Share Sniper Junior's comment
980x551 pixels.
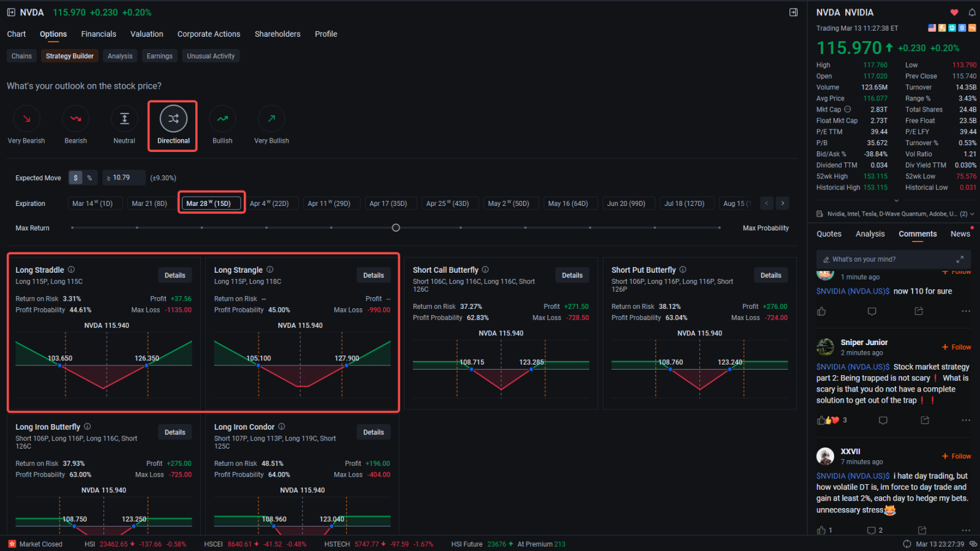925,420
